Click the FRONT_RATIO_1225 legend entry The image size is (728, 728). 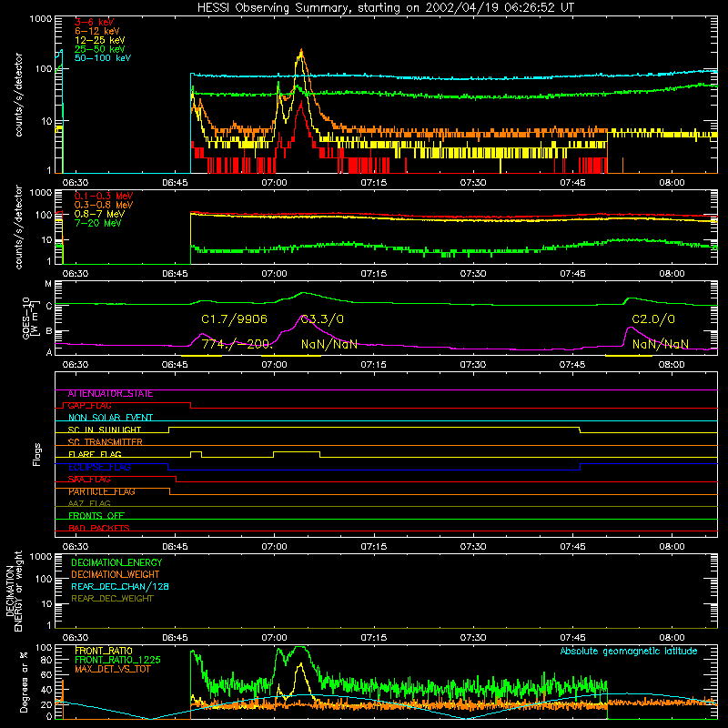[117, 660]
